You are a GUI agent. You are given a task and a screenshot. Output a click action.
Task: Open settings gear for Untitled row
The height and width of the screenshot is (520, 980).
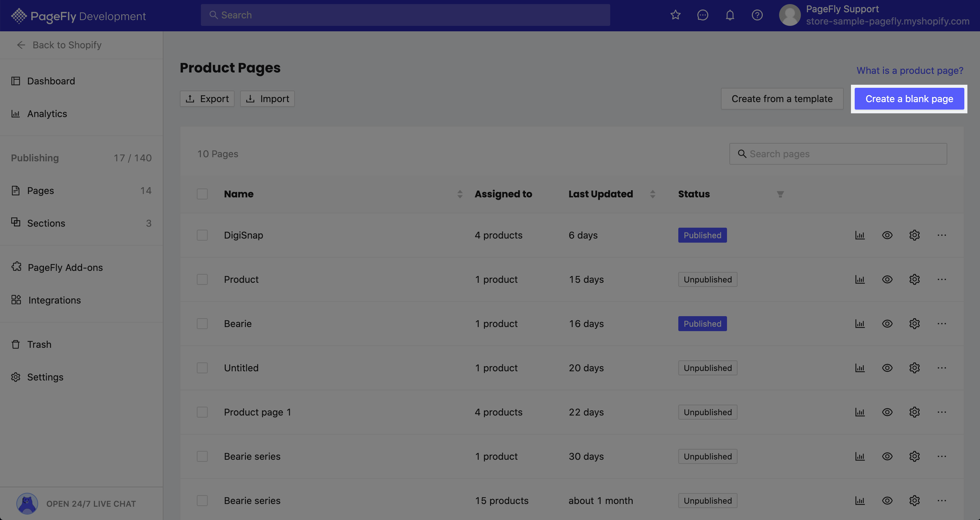click(914, 368)
